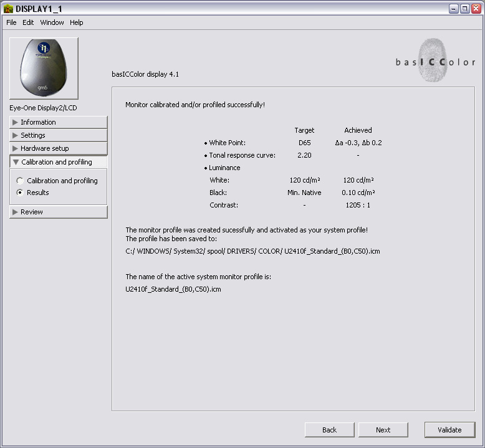
Task: Click the tonal response target 2.20
Action: click(304, 155)
